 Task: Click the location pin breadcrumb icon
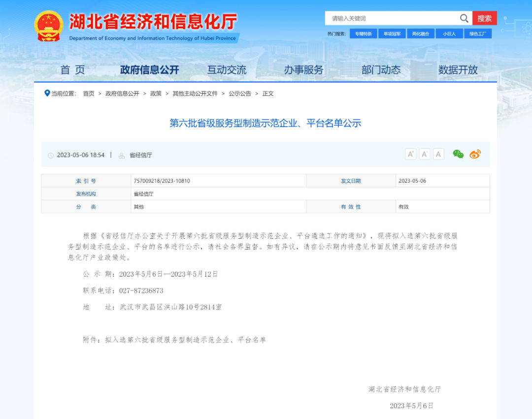coord(47,93)
